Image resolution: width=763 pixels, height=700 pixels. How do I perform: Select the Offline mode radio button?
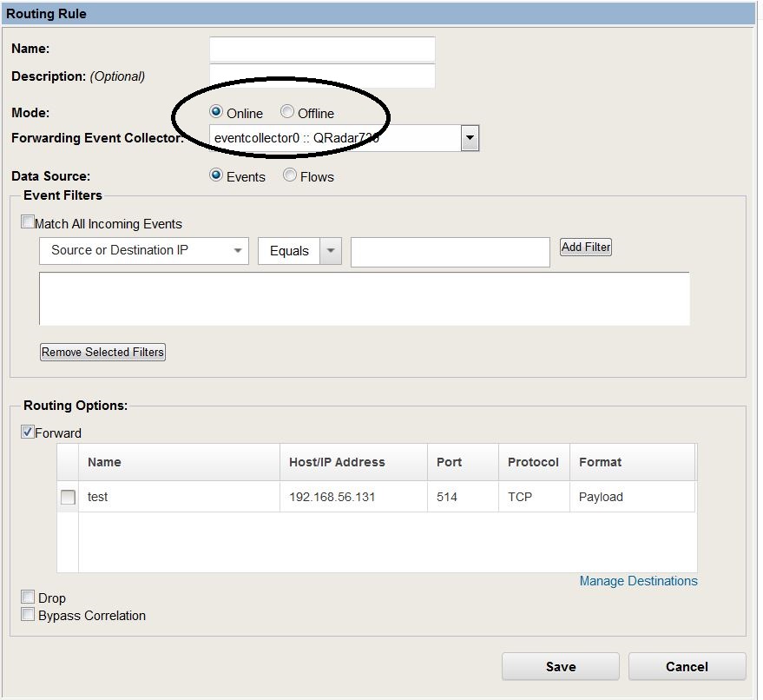(x=287, y=111)
